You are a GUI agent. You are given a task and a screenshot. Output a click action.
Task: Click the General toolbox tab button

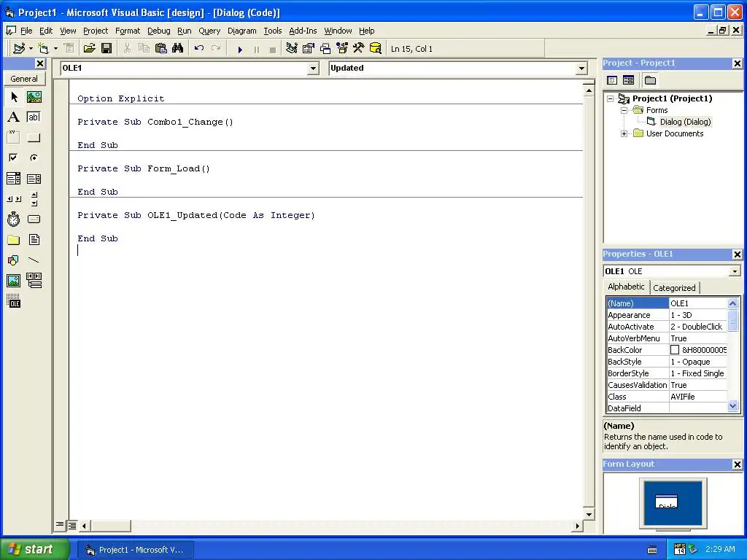(x=24, y=79)
